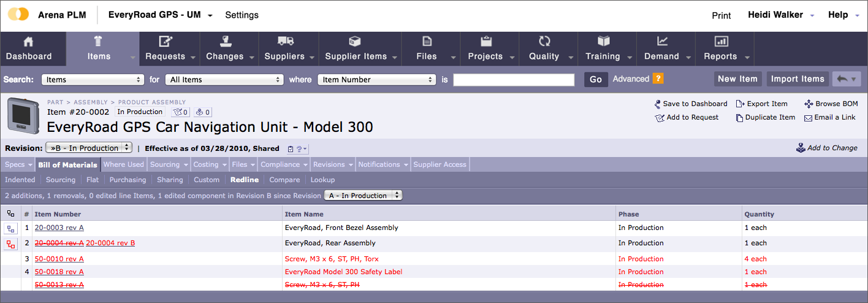Open the Item Number attribute dropdown

click(376, 80)
